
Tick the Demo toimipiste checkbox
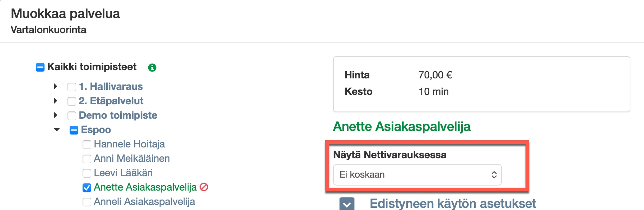pyautogui.click(x=72, y=116)
